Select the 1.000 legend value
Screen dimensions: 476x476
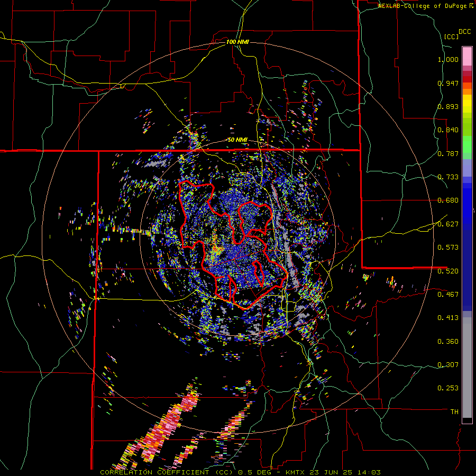pos(448,59)
